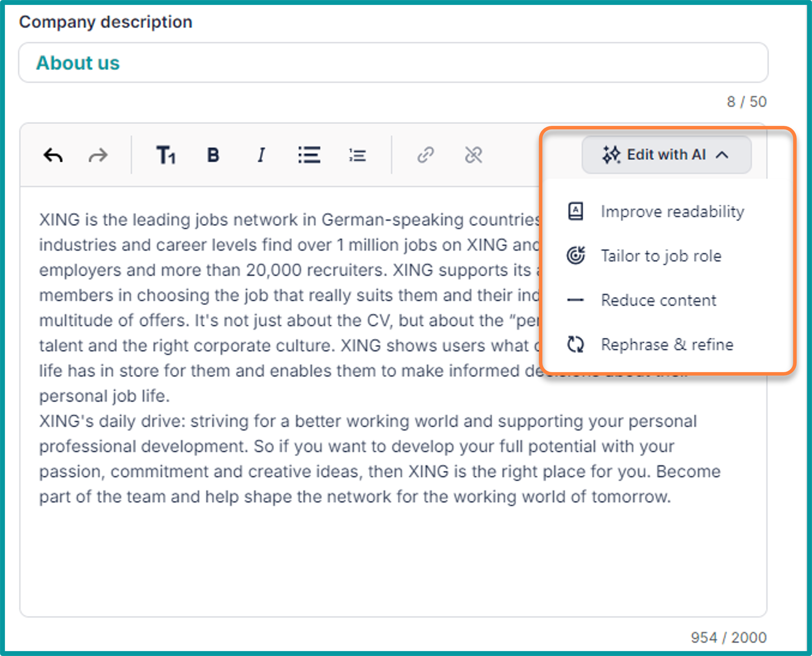The width and height of the screenshot is (812, 656).
Task: Insert a numbered list
Action: tap(357, 155)
